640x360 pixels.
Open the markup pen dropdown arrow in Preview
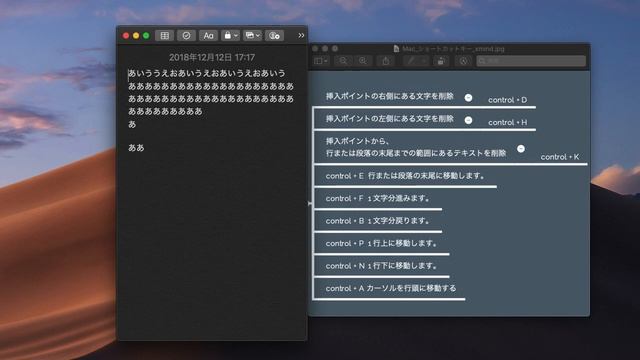tap(424, 61)
